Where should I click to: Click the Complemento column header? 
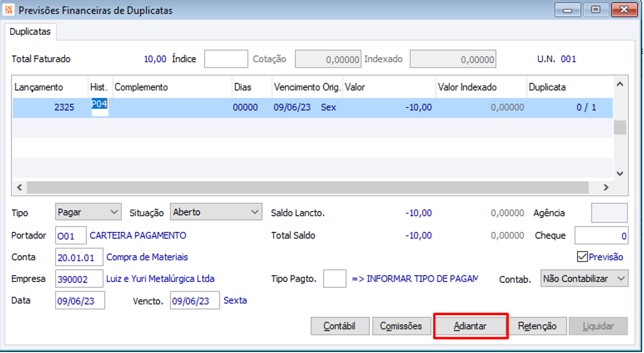pyautogui.click(x=172, y=87)
